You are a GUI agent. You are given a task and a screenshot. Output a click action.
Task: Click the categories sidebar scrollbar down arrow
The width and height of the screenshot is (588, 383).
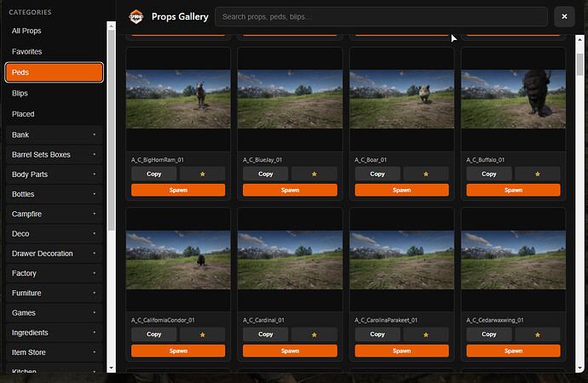(x=111, y=368)
